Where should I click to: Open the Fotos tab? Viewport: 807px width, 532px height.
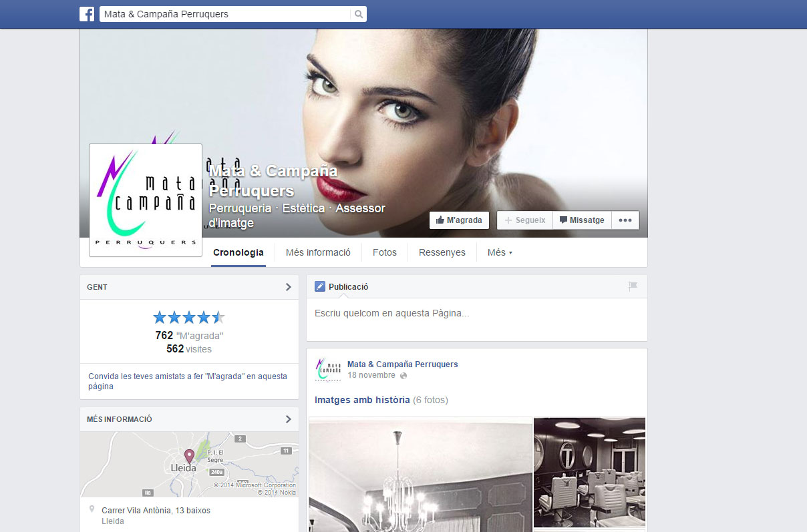385,252
